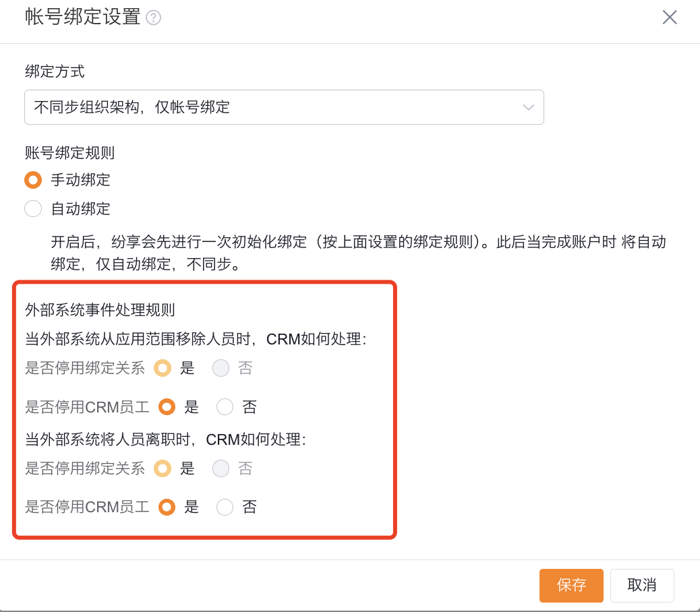
Task: Open the 不同步组织架构，仅帐号绑定 combo box
Action: 284,107
